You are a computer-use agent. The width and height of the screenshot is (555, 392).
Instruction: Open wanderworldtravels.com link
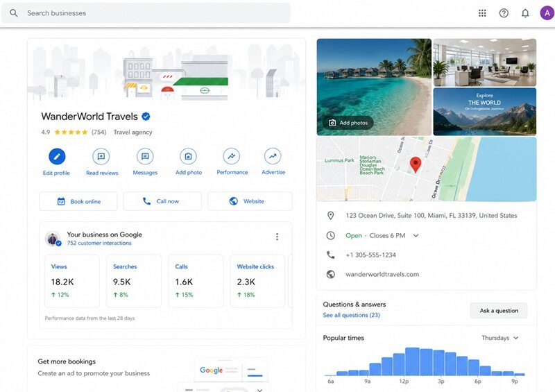[x=382, y=275]
